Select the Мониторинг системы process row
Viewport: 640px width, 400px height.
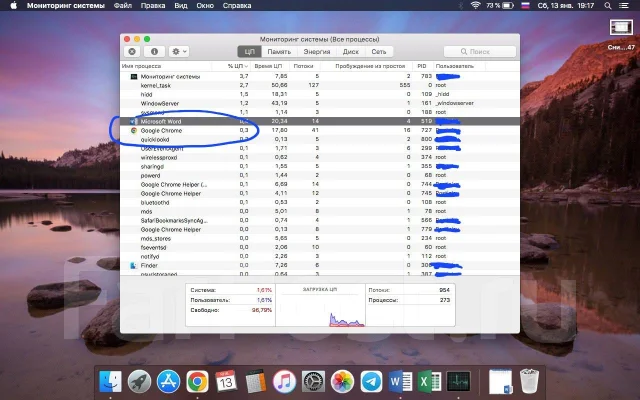pos(320,76)
